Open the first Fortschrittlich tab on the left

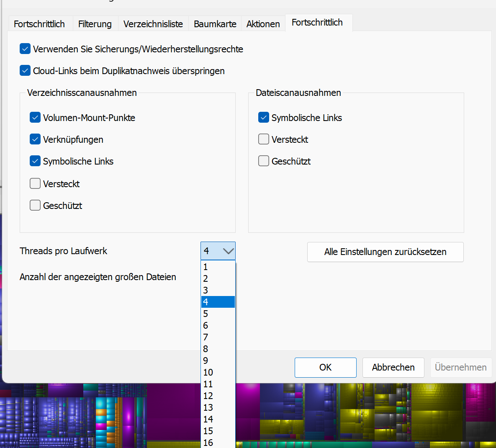click(39, 24)
